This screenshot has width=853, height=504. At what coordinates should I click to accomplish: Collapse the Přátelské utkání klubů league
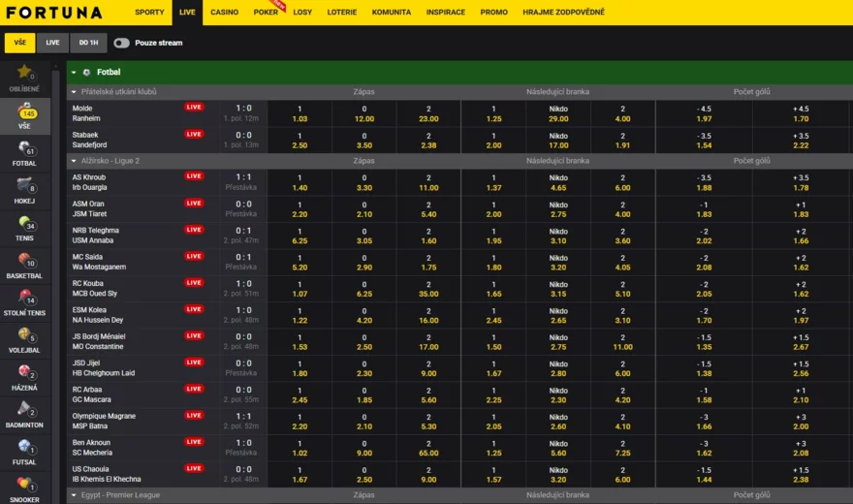coord(74,92)
